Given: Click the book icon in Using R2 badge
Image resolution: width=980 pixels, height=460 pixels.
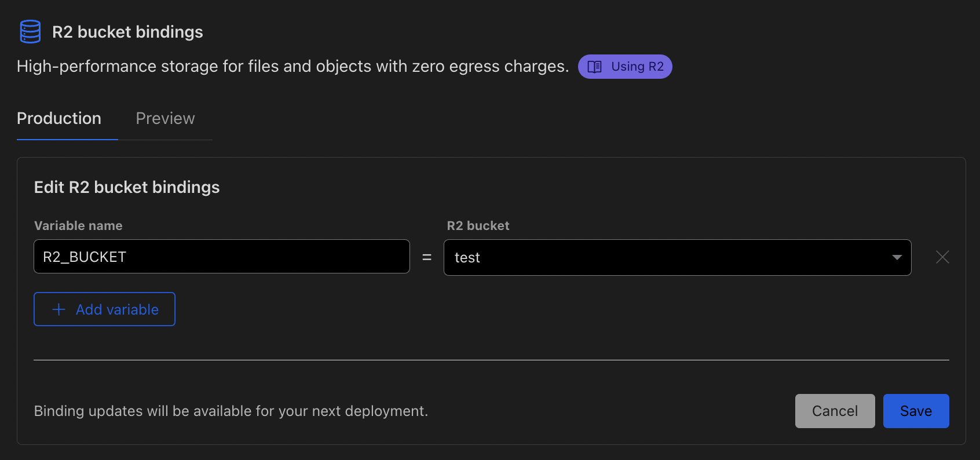Looking at the screenshot, I should click(x=594, y=67).
